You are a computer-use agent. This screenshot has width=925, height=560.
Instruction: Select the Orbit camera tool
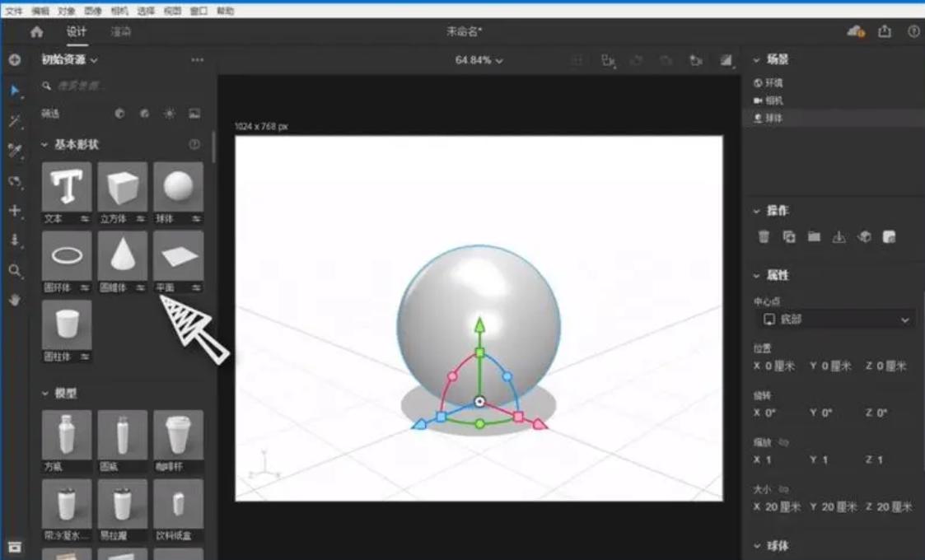[x=15, y=180]
